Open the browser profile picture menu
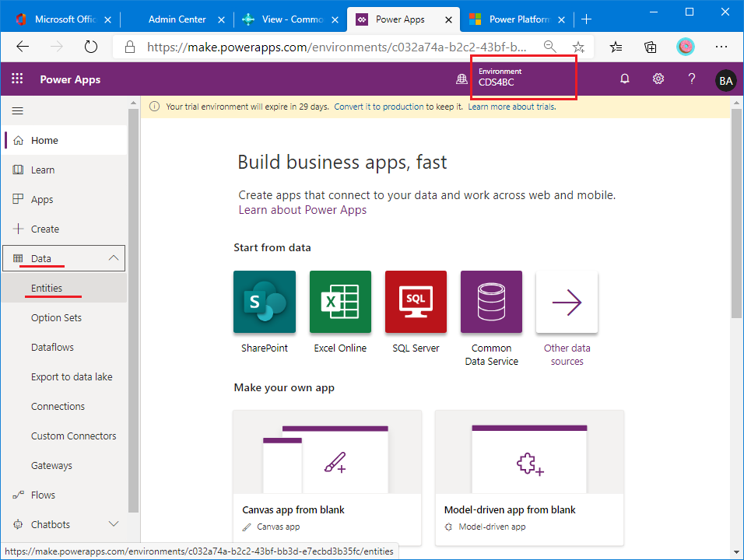The height and width of the screenshot is (560, 744). (685, 47)
